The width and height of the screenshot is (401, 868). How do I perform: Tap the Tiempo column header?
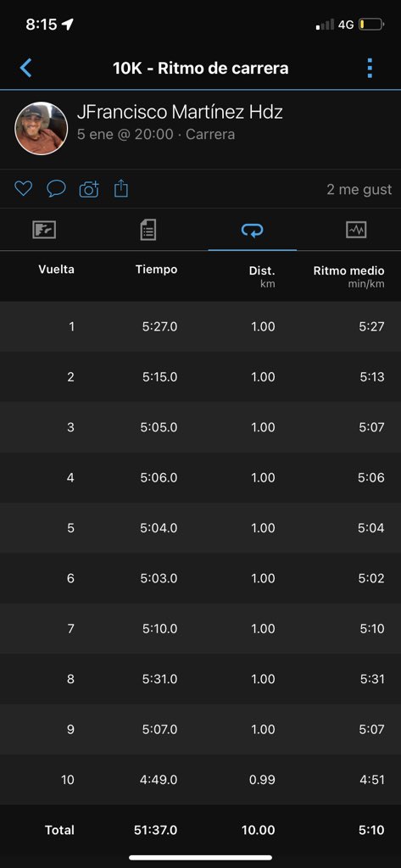156,270
